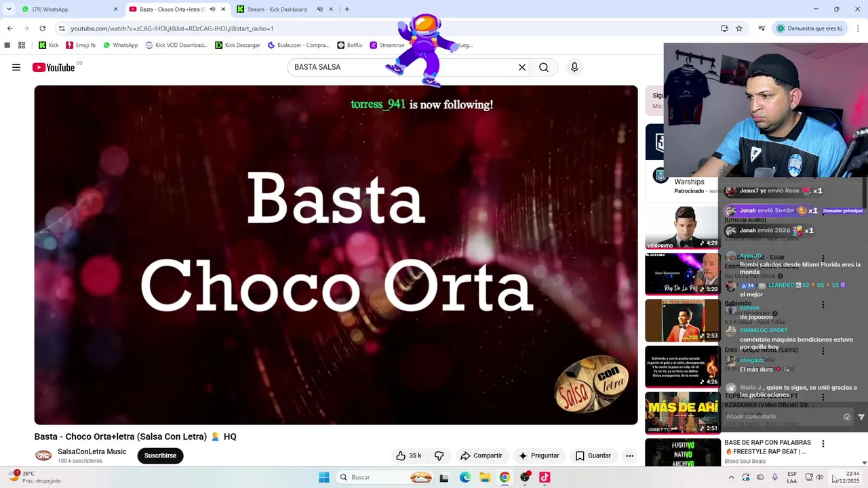This screenshot has height=488, width=868.
Task: Play the suggested video lasting 4:29
Action: pos(682,228)
